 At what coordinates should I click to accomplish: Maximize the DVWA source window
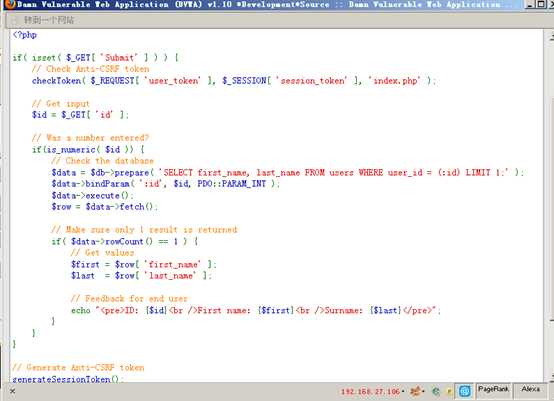541,4
